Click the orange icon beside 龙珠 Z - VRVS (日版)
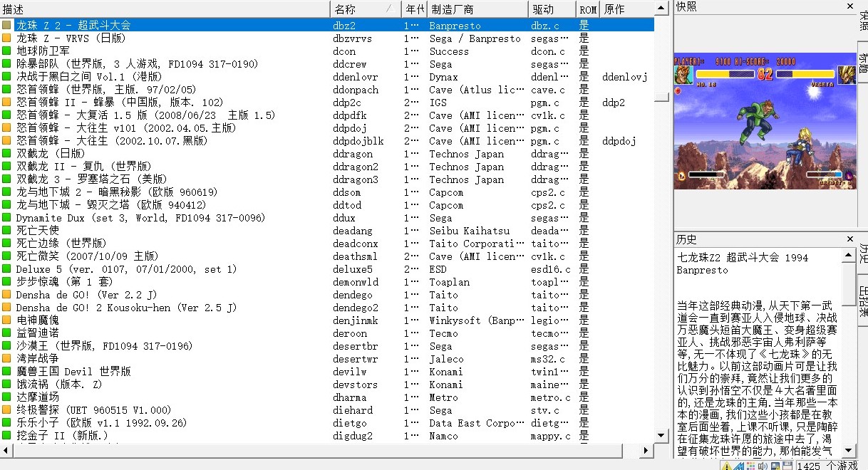The image size is (868, 470). click(x=7, y=38)
